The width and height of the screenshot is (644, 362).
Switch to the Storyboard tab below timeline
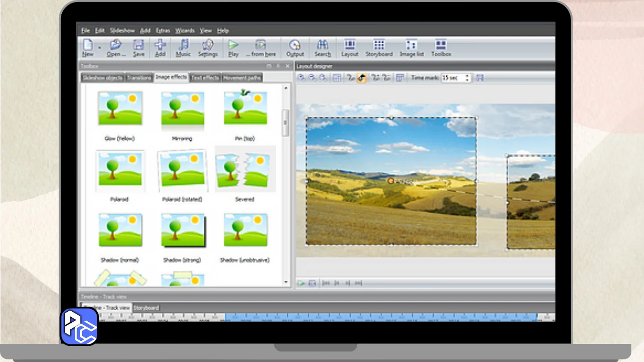click(146, 308)
